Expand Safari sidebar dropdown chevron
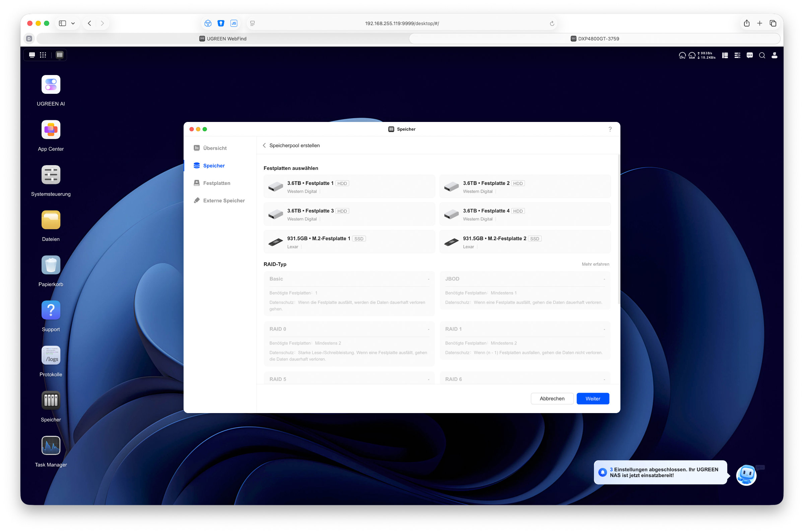804x532 pixels. coord(73,23)
